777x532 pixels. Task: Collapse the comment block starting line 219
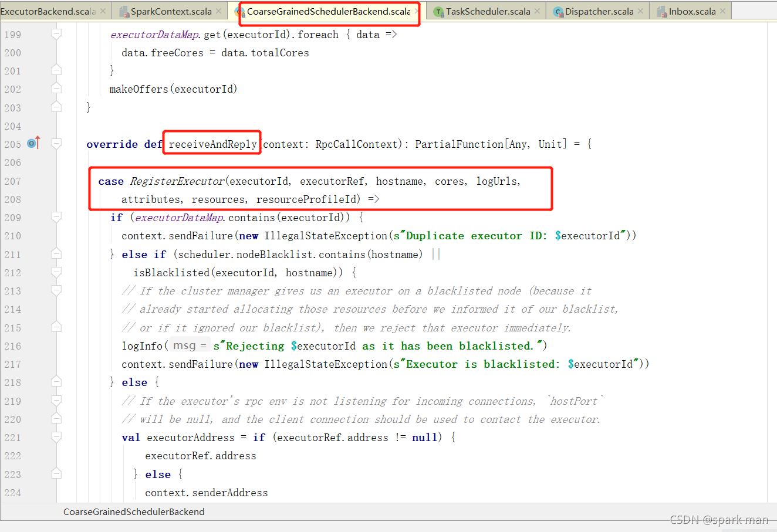[x=56, y=401]
